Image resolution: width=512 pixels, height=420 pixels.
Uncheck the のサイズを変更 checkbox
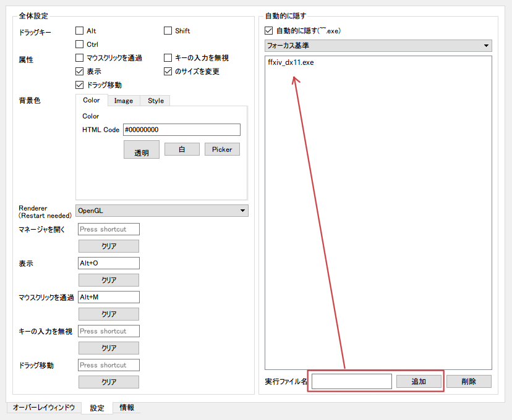168,71
